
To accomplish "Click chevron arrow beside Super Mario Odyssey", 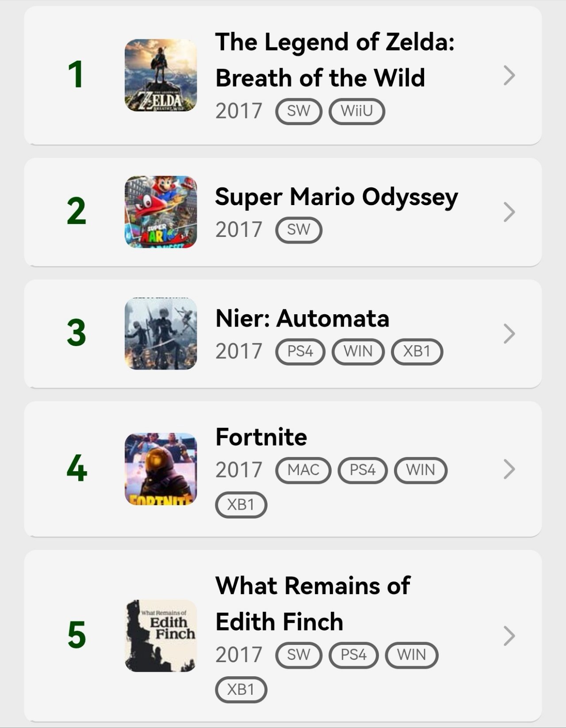I will pyautogui.click(x=509, y=212).
